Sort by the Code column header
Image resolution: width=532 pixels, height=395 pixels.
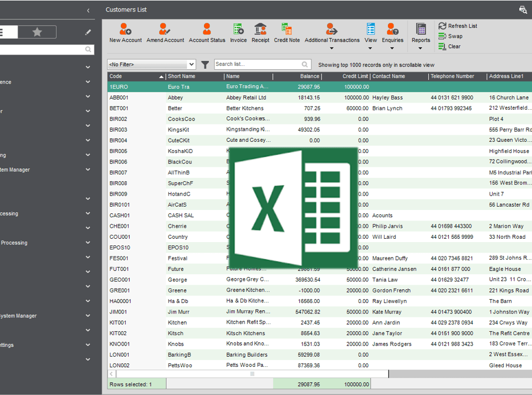(x=136, y=76)
